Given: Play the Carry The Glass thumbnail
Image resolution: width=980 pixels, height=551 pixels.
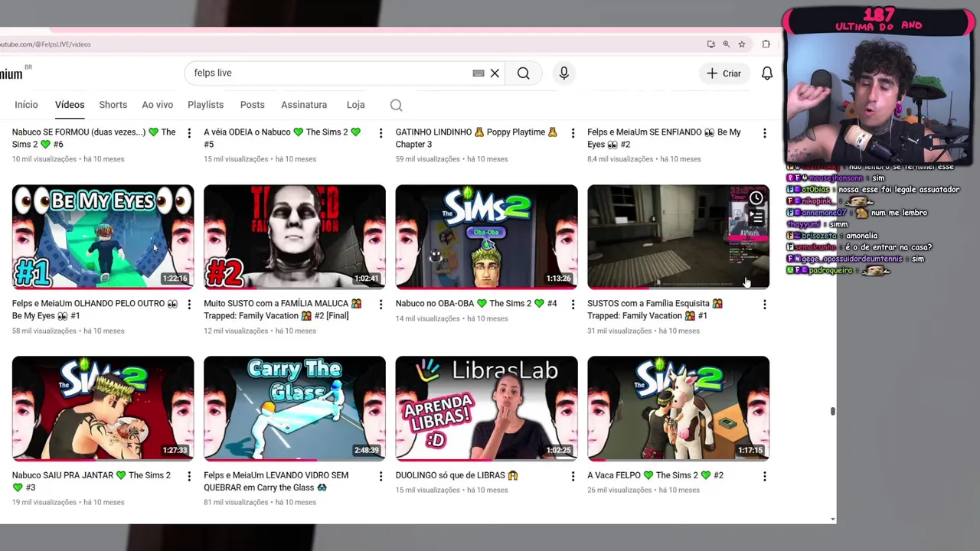Looking at the screenshot, I should click(295, 408).
